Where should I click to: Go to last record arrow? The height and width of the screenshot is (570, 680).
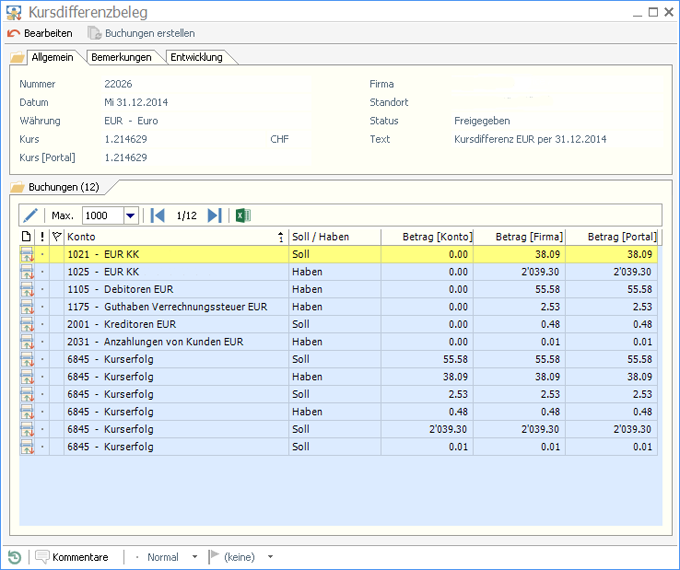click(x=215, y=215)
